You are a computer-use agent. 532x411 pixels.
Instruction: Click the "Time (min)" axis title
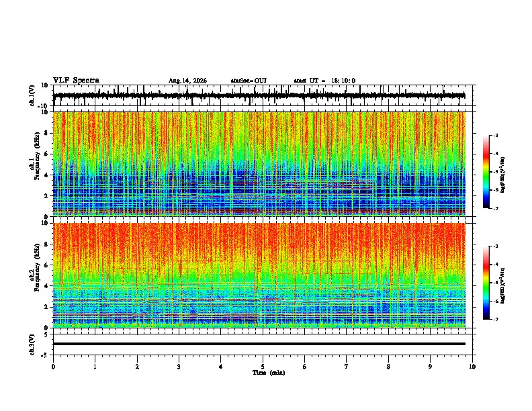coord(269,373)
